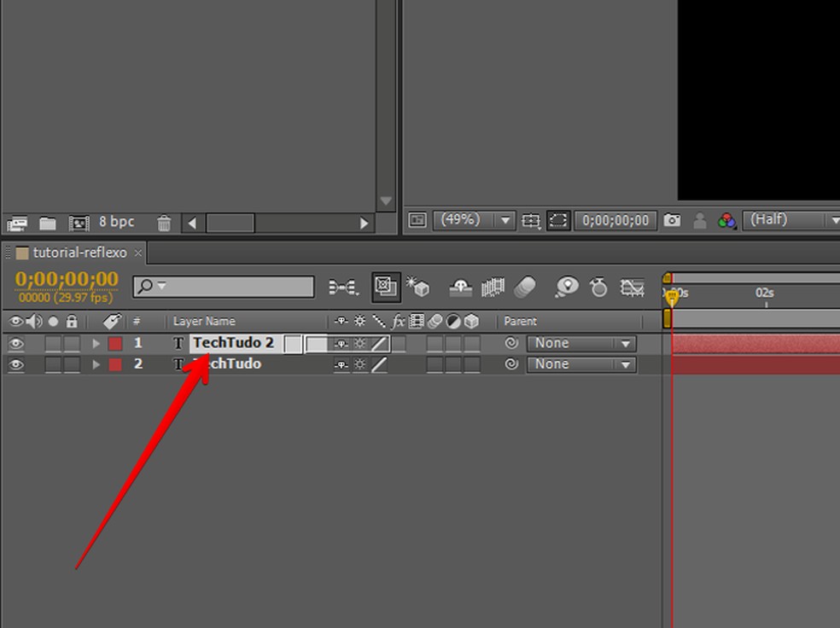Click the current time indicator in timeline ruler
Image resolution: width=840 pixels, height=628 pixels.
(x=672, y=296)
